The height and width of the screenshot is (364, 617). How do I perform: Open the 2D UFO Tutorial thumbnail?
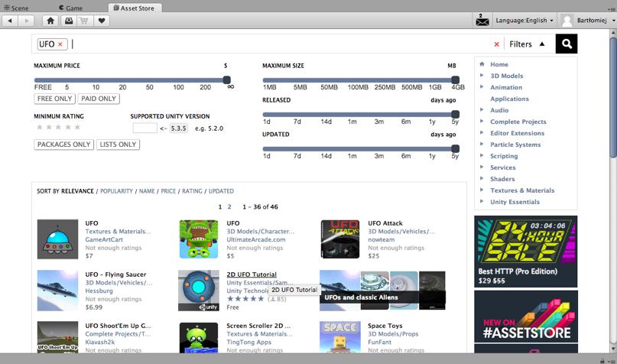coord(199,291)
